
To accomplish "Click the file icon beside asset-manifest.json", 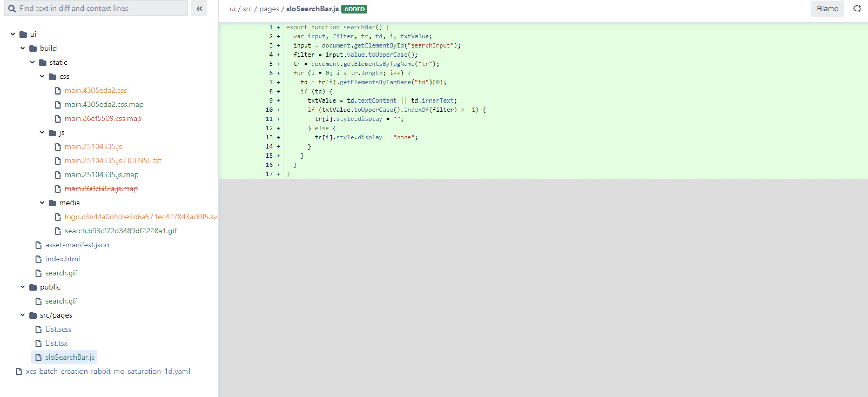I will (x=38, y=245).
